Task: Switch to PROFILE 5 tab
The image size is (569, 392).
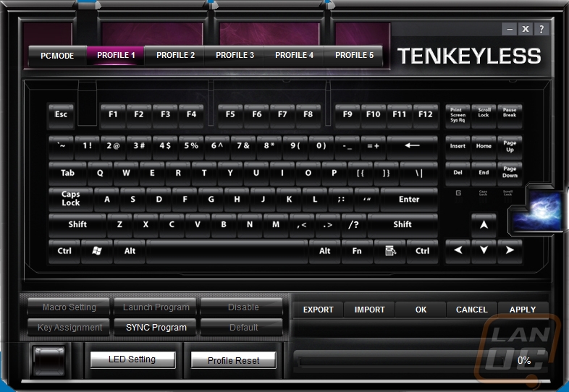Action: (x=354, y=56)
